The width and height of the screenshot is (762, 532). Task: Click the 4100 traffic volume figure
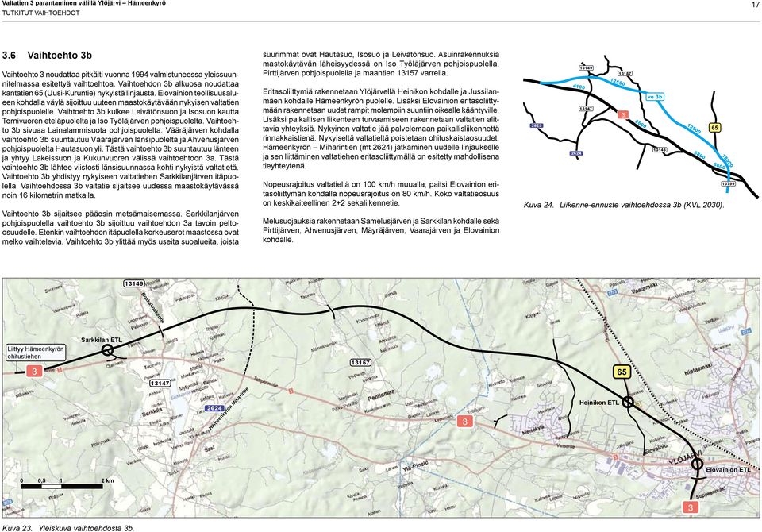tap(579, 87)
